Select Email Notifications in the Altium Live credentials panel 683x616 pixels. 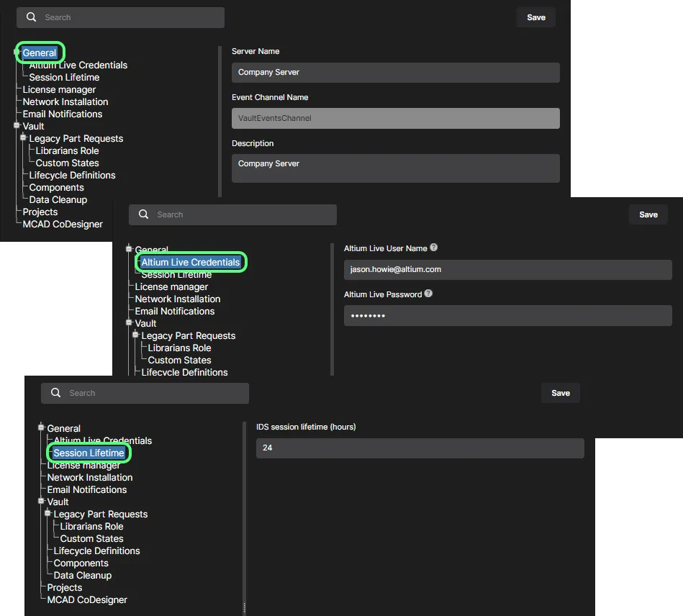point(175,311)
